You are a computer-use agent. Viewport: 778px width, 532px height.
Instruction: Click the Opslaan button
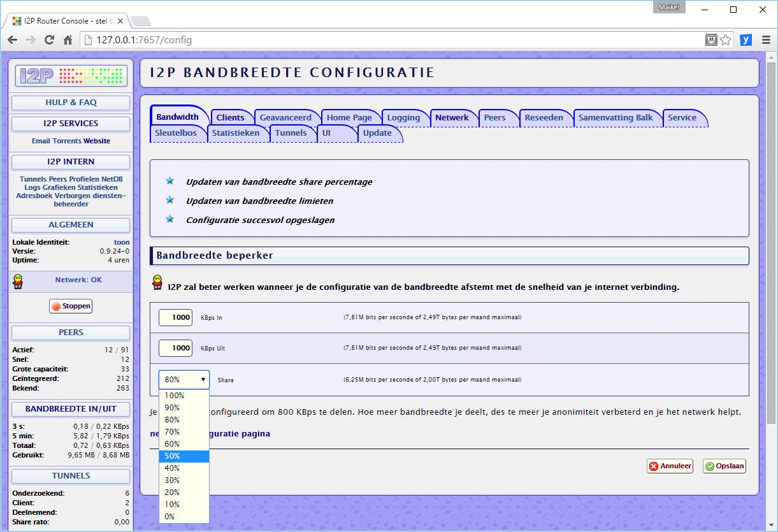click(x=724, y=466)
